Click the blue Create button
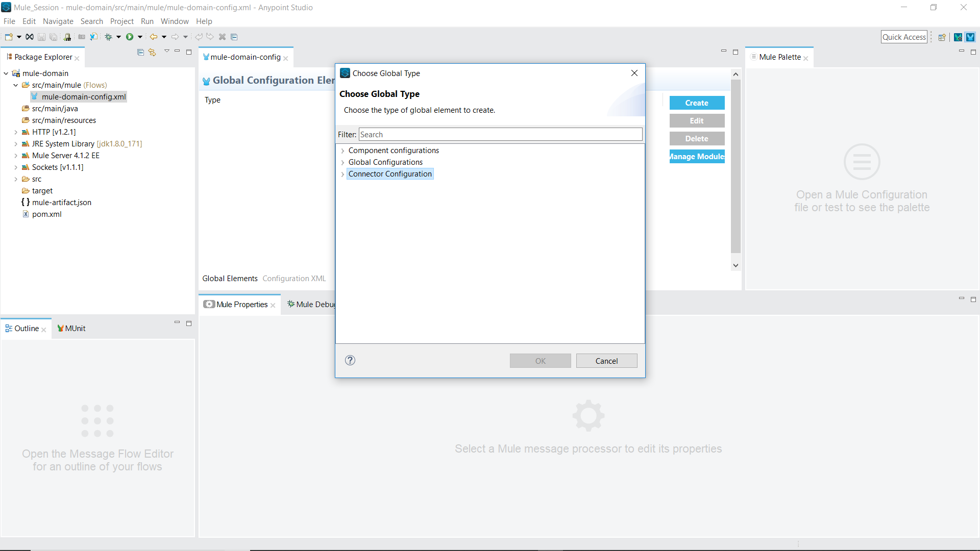 click(697, 103)
